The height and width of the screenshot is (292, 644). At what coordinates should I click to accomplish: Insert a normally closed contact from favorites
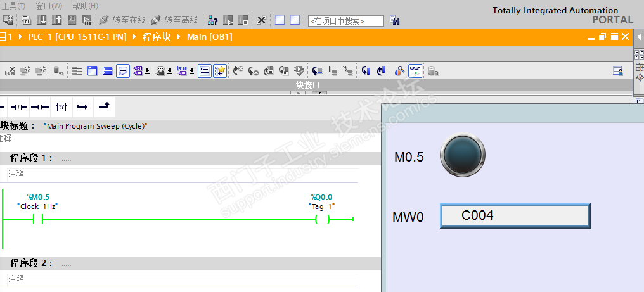click(x=18, y=107)
